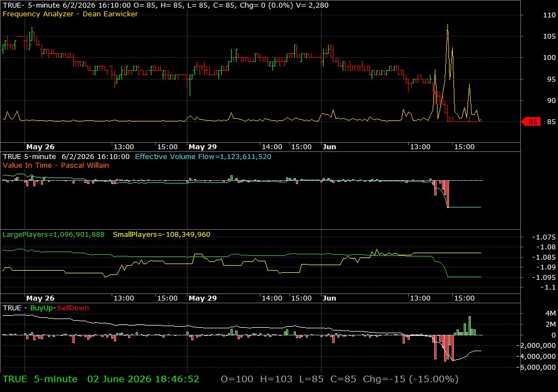Click Jun on the price chart time axis

(329, 146)
